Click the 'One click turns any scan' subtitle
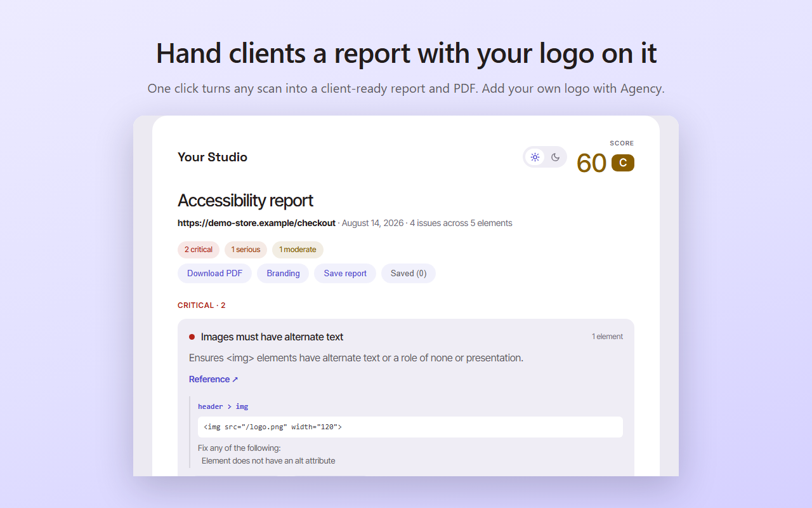Viewport: 812px width, 508px height. 406,88
